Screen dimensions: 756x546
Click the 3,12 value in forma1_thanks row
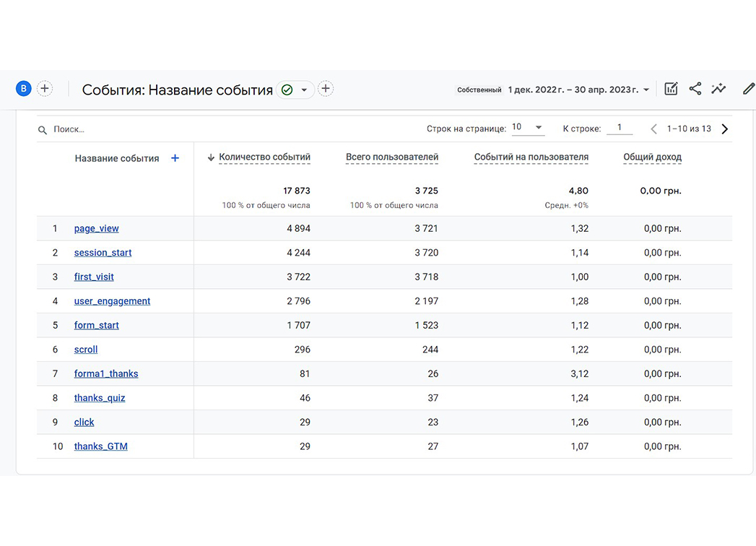(580, 374)
